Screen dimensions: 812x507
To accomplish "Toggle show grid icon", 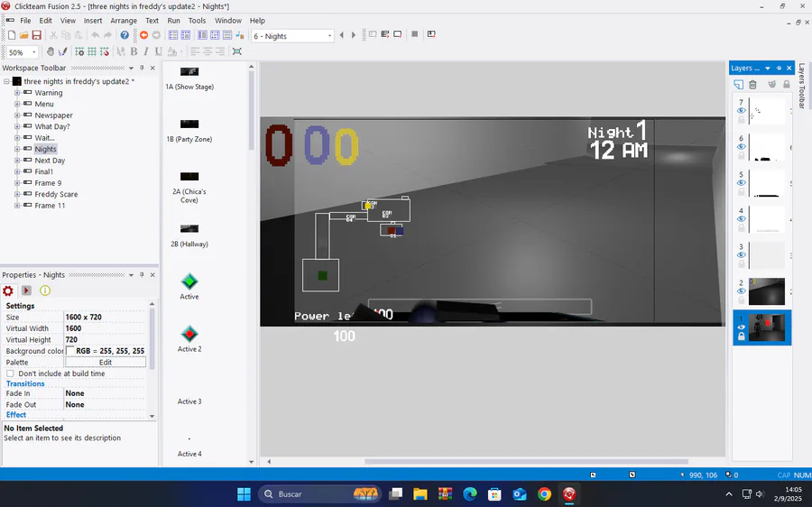I will click(92, 51).
